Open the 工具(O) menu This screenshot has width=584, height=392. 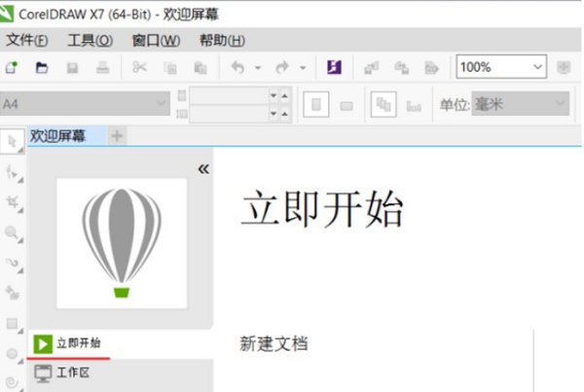(x=91, y=40)
